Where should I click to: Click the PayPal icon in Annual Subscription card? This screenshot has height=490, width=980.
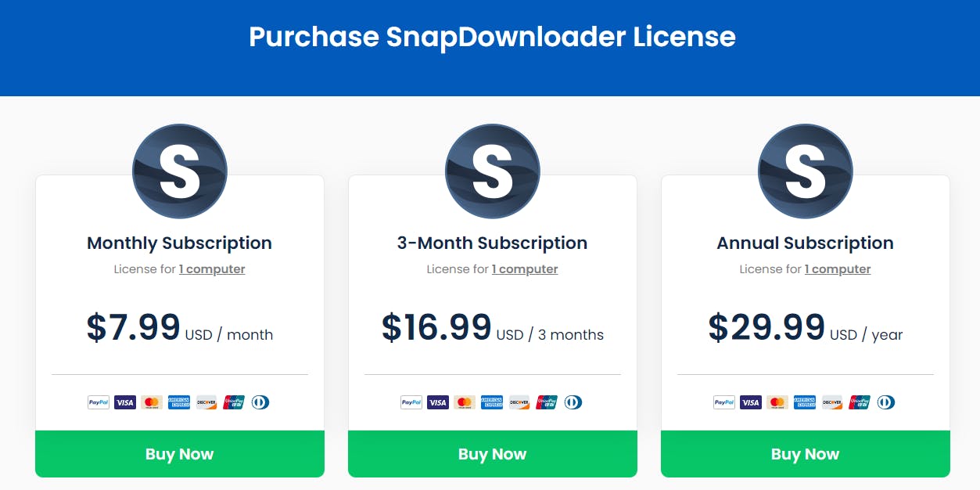click(724, 402)
